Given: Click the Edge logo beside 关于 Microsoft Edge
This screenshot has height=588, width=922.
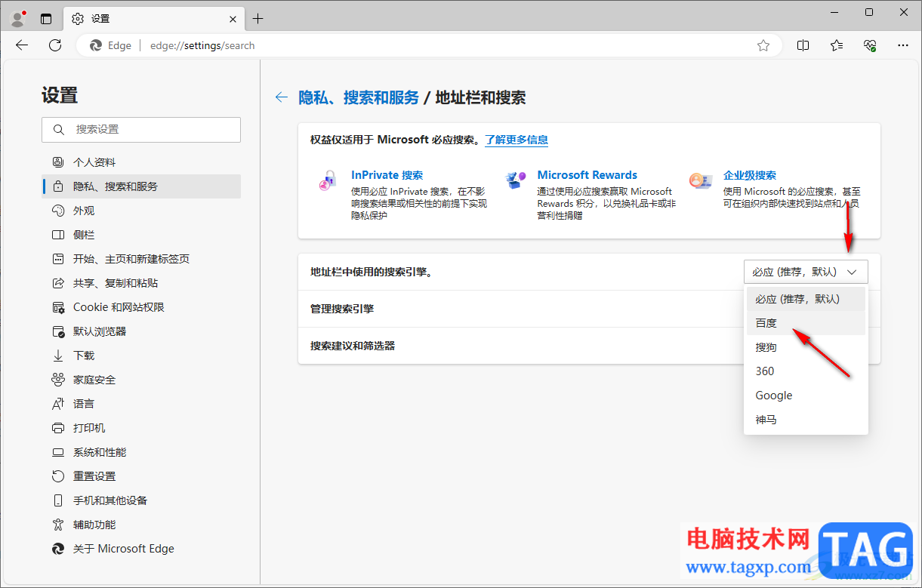Looking at the screenshot, I should tap(58, 549).
